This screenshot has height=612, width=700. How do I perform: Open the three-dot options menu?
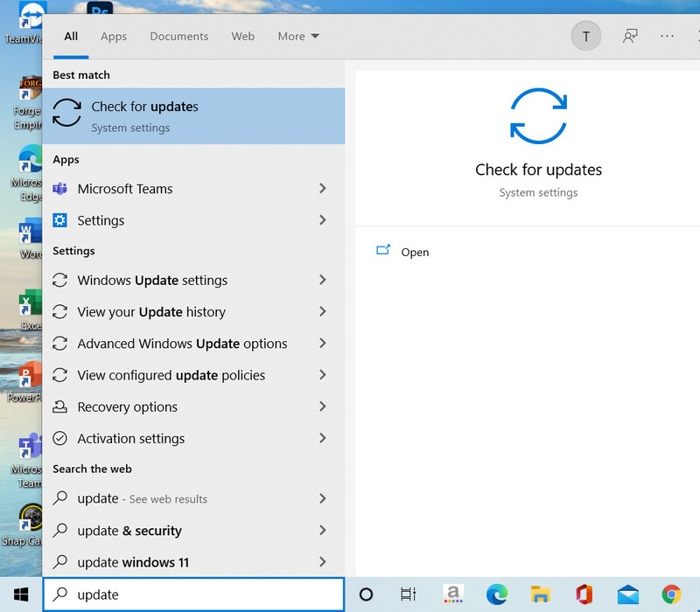point(667,36)
